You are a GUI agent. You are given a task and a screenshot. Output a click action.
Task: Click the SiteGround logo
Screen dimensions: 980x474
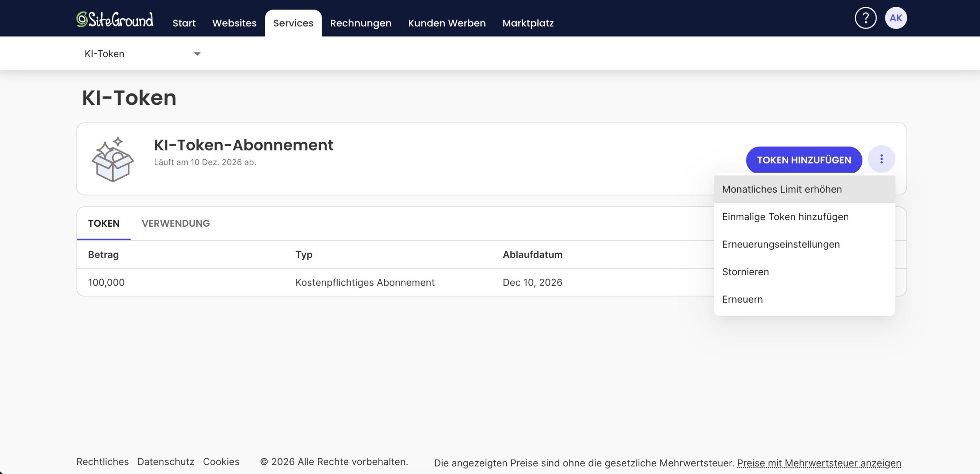click(x=115, y=19)
